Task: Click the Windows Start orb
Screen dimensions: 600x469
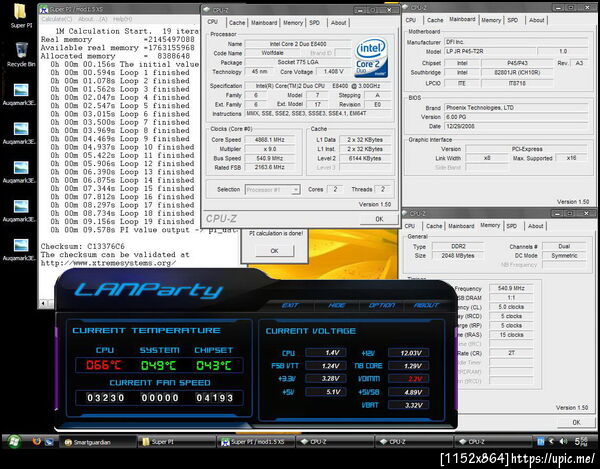Action: [14, 441]
